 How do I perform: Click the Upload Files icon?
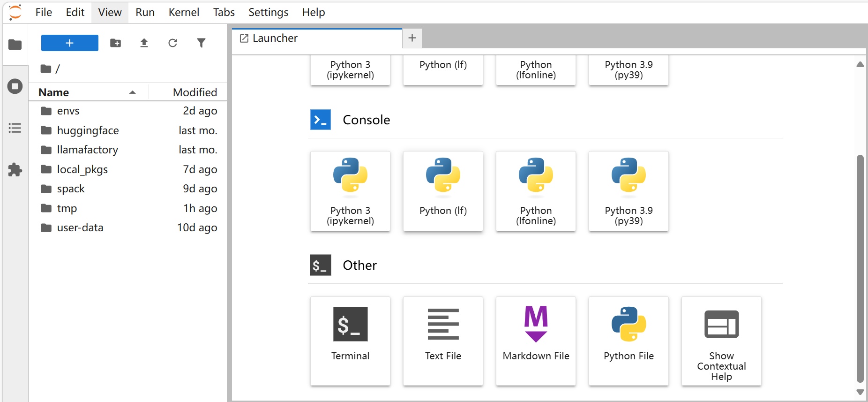[x=144, y=43]
